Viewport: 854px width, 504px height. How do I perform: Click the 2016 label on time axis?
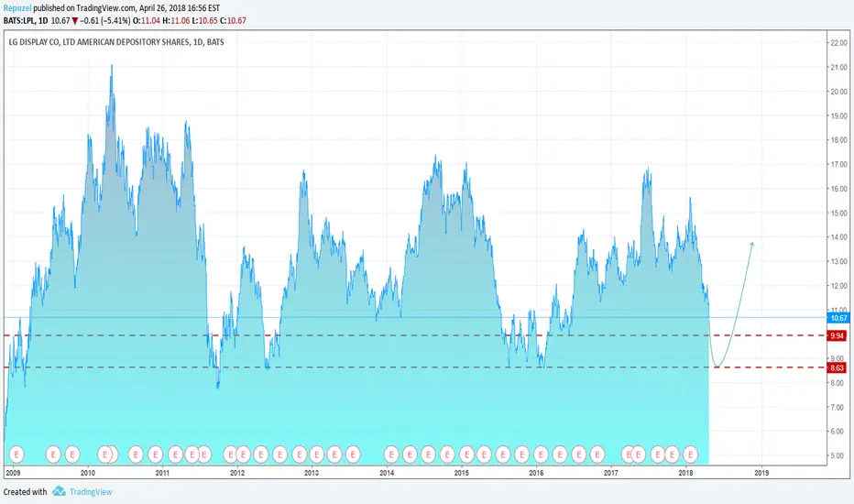(536, 473)
